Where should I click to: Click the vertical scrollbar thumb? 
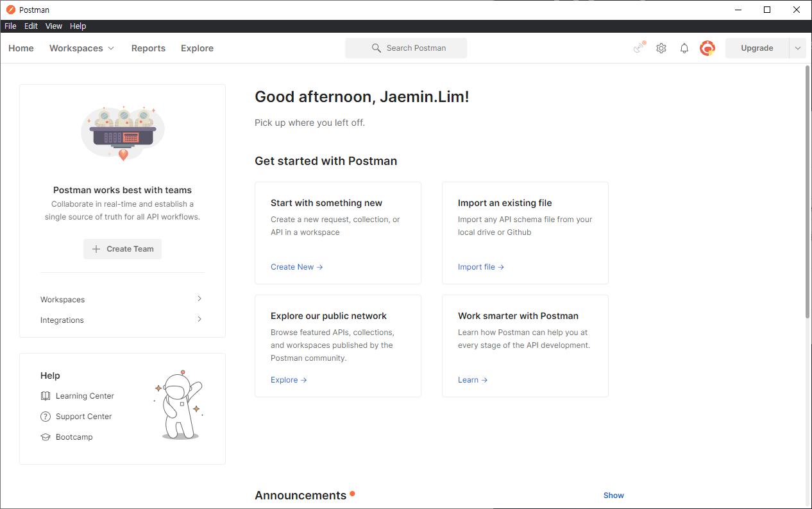click(808, 191)
